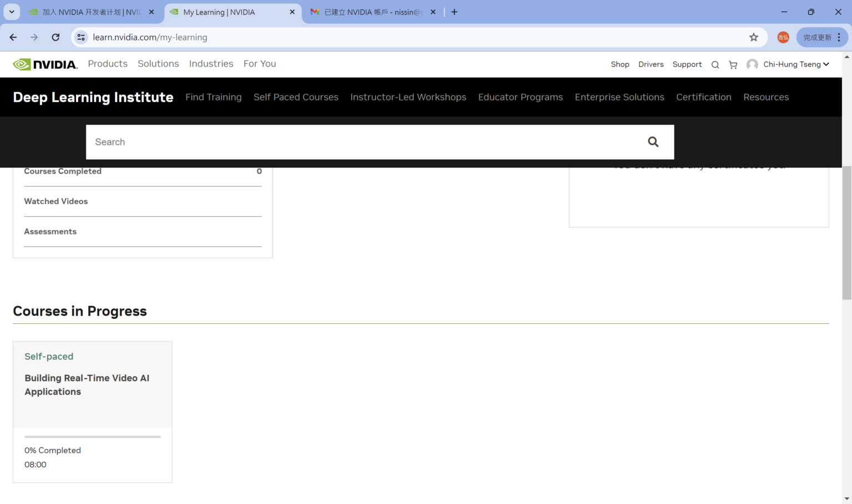The image size is (852, 504).
Task: Expand the Products menu
Action: 108,64
